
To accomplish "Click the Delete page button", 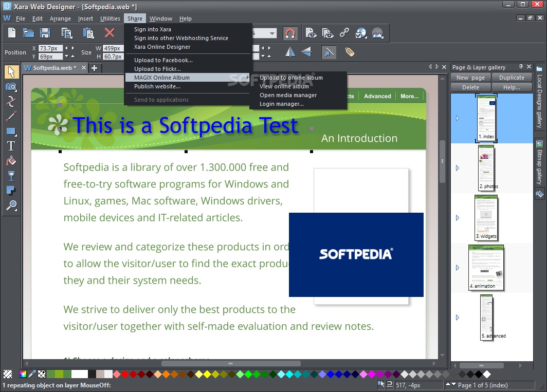I will coord(470,87).
